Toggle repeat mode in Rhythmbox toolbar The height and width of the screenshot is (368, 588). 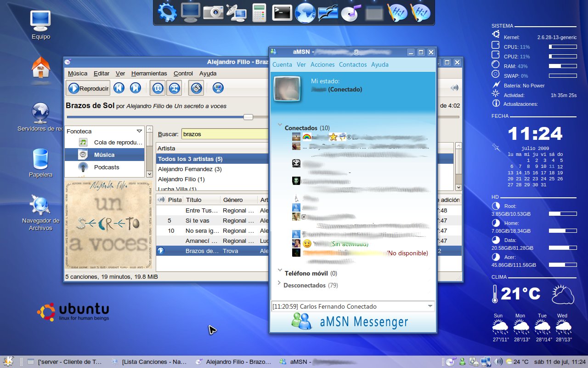coord(158,88)
